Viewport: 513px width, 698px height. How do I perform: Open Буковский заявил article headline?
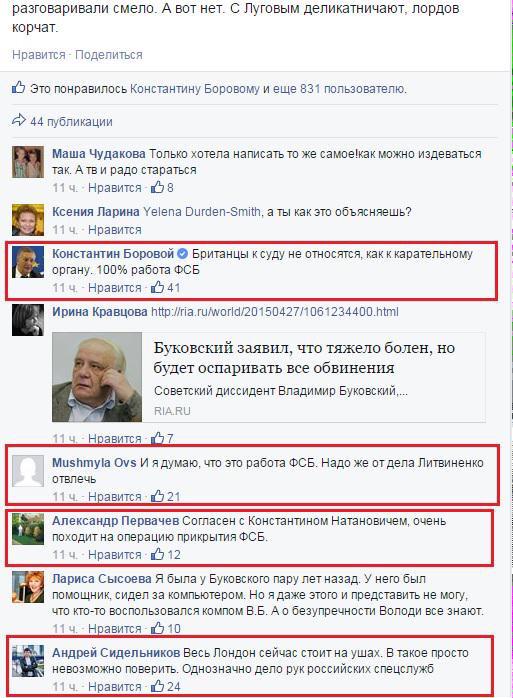click(x=304, y=357)
